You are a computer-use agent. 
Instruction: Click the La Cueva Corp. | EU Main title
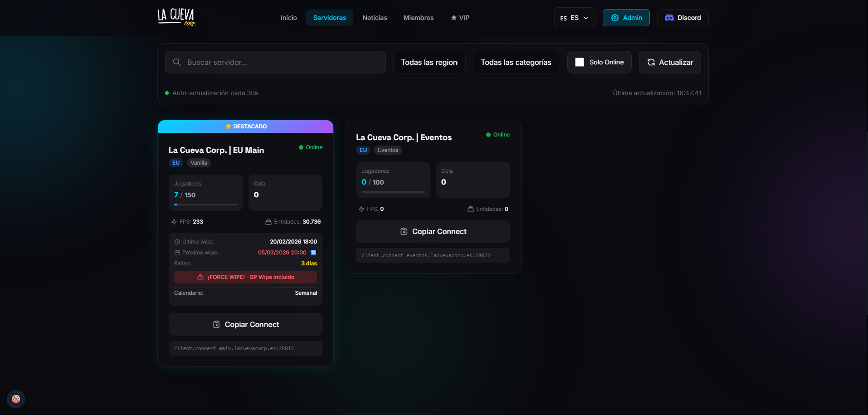[216, 150]
